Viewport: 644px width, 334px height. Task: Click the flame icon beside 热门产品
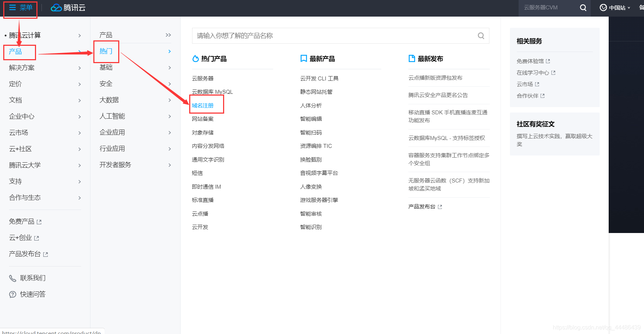[x=195, y=58]
